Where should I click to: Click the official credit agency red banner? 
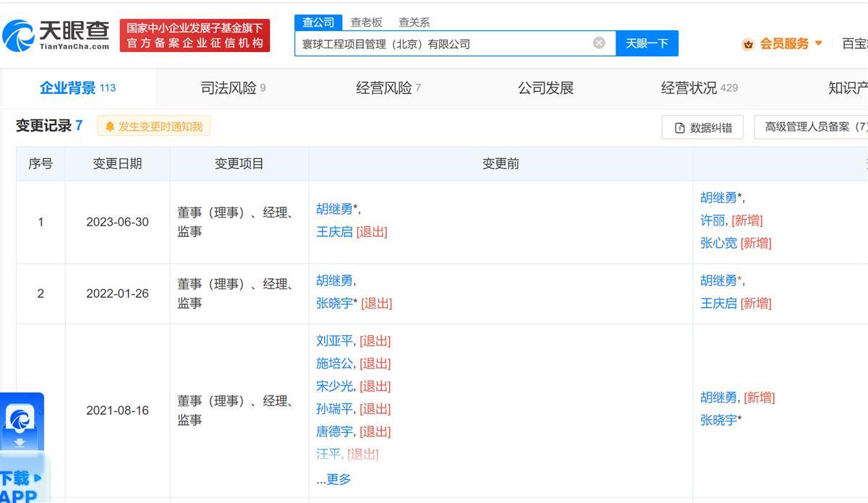195,35
